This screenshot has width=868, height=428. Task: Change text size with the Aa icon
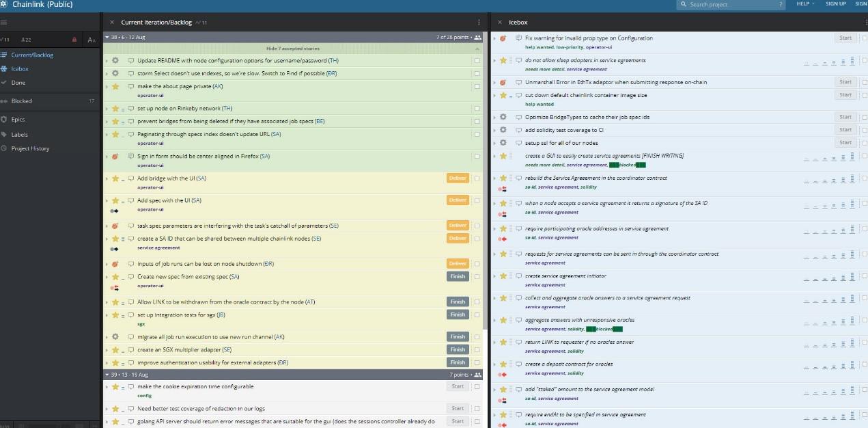pyautogui.click(x=92, y=40)
